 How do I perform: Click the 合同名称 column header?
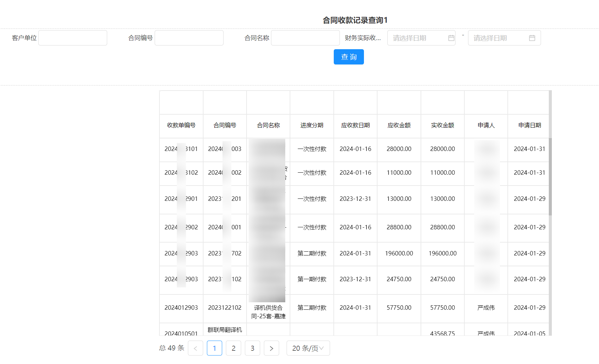coord(268,126)
